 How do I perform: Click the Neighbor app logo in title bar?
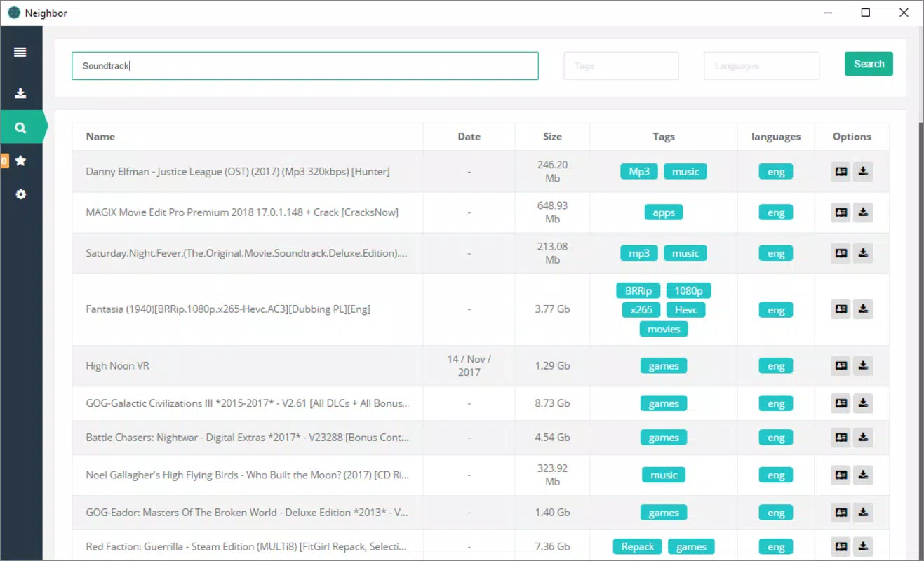[14, 13]
